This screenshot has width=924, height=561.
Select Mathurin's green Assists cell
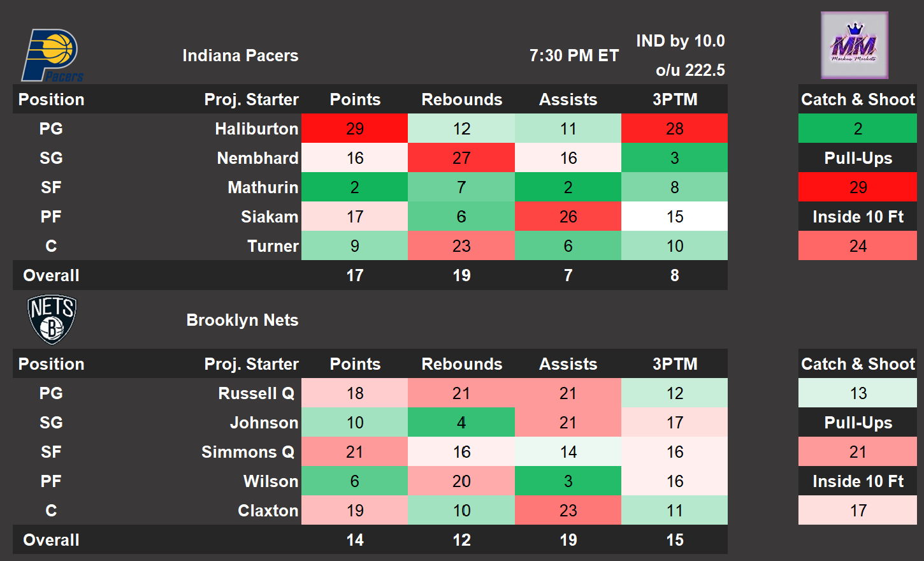pos(568,187)
